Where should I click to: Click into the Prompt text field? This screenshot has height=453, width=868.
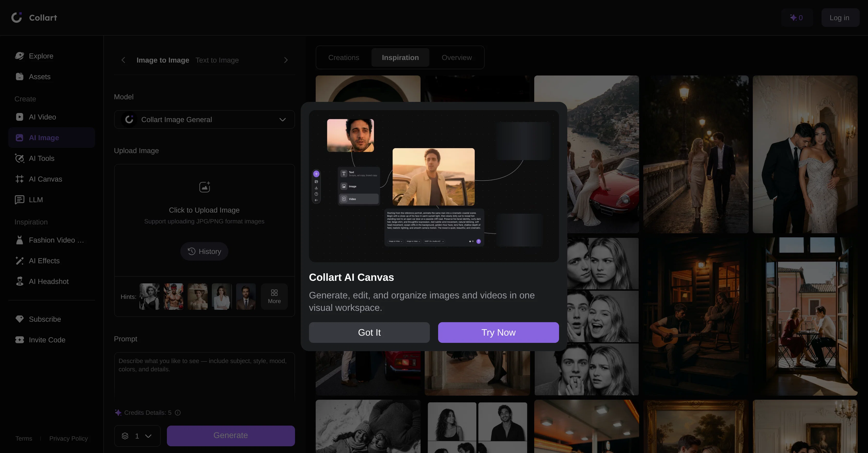point(204,377)
